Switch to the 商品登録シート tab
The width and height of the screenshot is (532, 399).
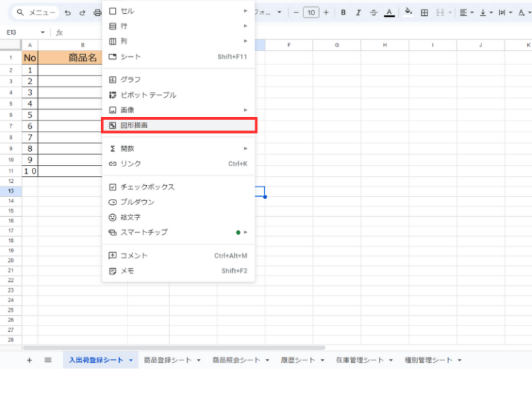click(168, 360)
